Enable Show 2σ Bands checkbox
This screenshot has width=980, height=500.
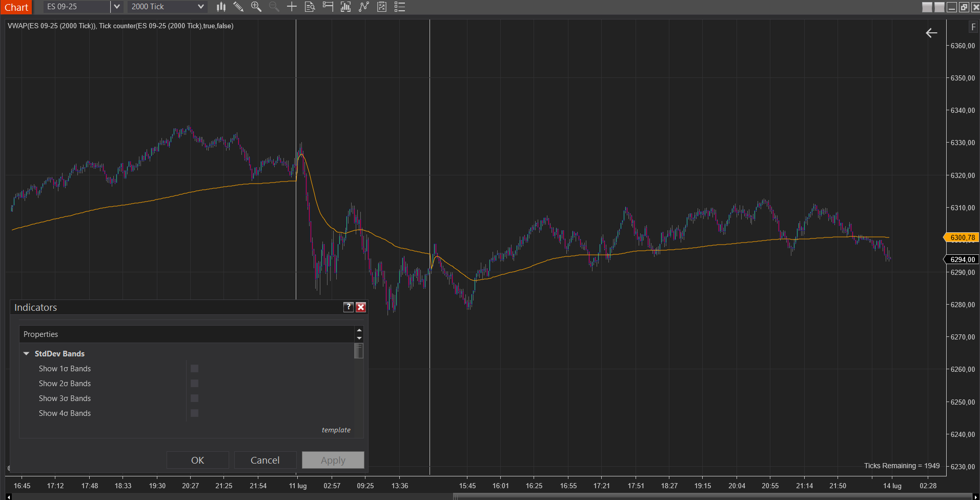(194, 383)
